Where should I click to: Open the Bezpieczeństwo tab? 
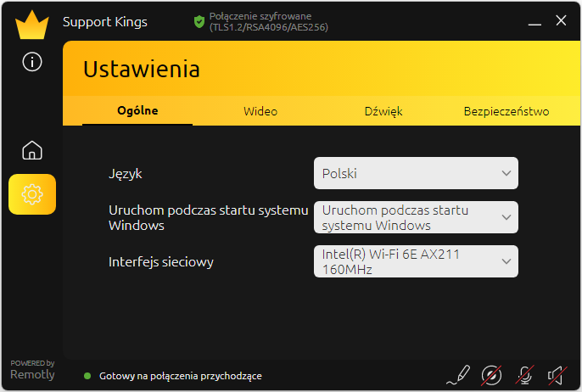(x=506, y=111)
